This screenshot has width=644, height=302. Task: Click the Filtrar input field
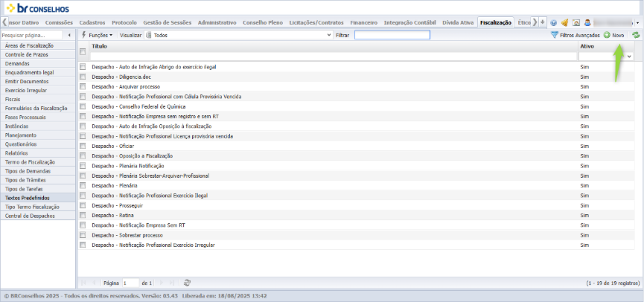392,35
